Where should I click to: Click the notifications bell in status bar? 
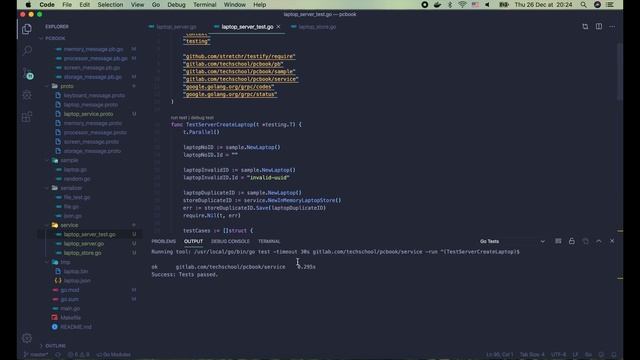tap(613, 355)
